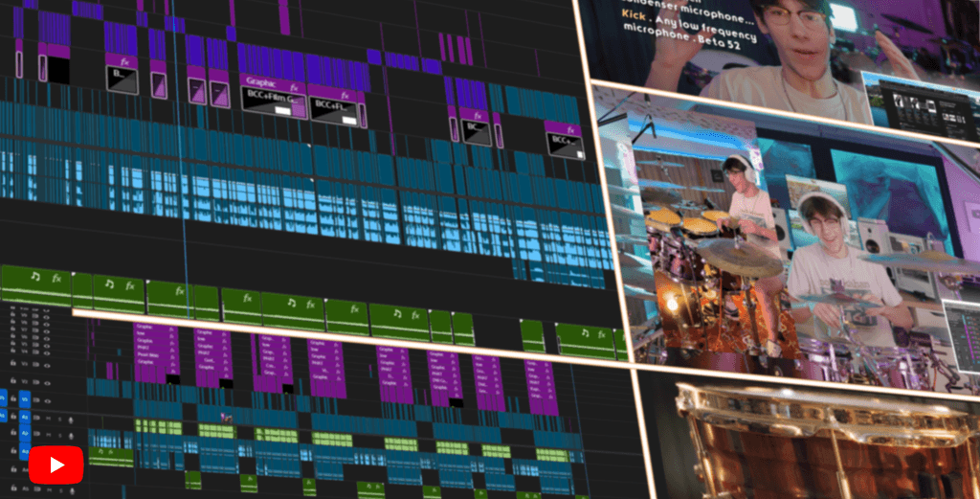Select the BCC+Film G... clip in the timeline
Image resolution: width=980 pixels, height=499 pixels.
(x=273, y=102)
